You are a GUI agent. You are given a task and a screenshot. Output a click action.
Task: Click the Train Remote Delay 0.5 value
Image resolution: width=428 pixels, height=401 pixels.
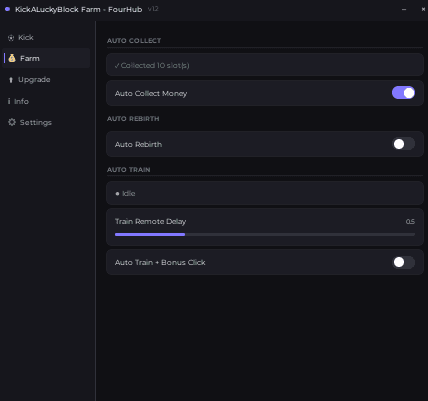(x=410, y=222)
